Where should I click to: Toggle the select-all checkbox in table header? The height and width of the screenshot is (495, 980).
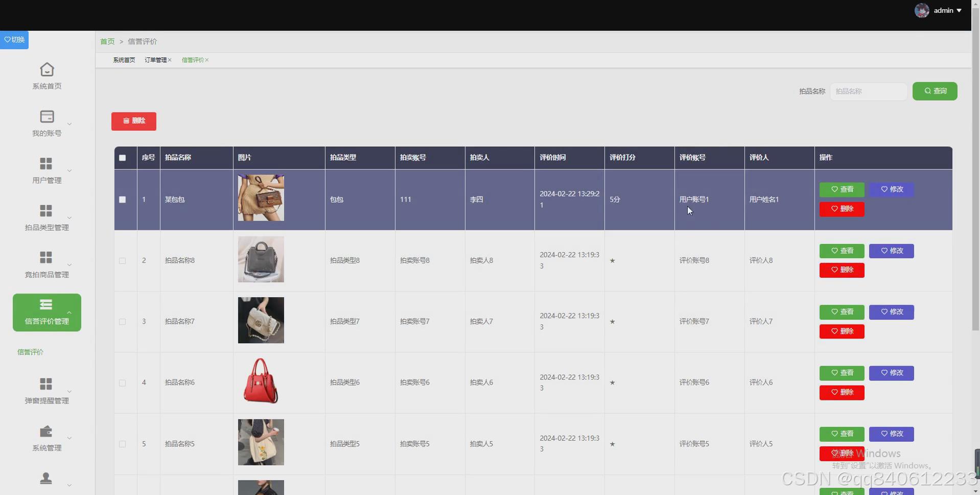[122, 158]
